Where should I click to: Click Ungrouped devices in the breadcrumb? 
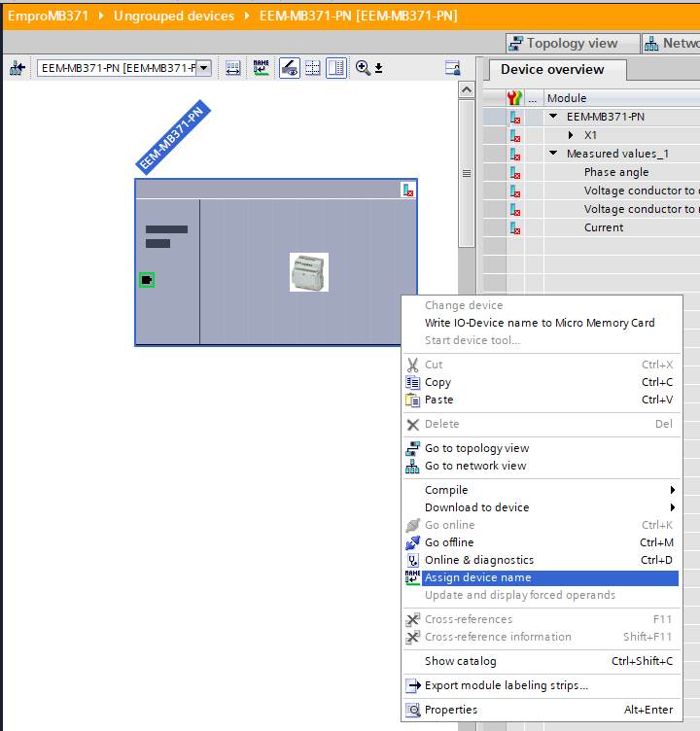174,16
